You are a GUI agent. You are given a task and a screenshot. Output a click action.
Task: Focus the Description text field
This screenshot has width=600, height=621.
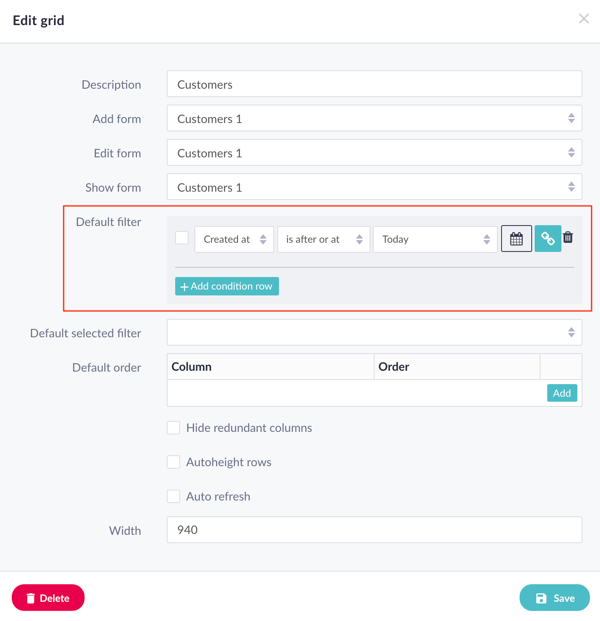pos(374,84)
